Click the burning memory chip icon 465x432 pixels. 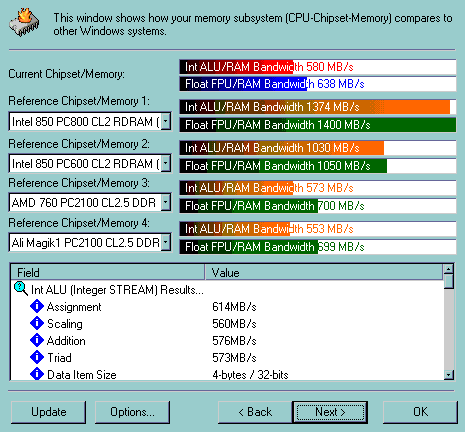tap(24, 23)
